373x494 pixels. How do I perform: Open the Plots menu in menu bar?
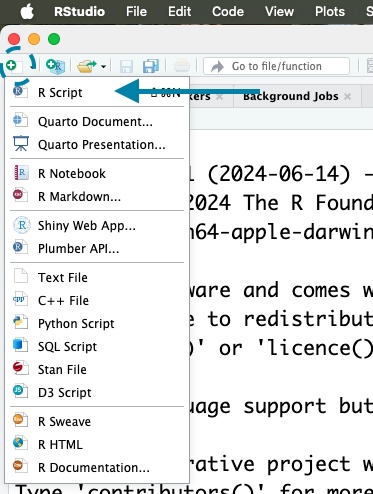pyautogui.click(x=330, y=12)
